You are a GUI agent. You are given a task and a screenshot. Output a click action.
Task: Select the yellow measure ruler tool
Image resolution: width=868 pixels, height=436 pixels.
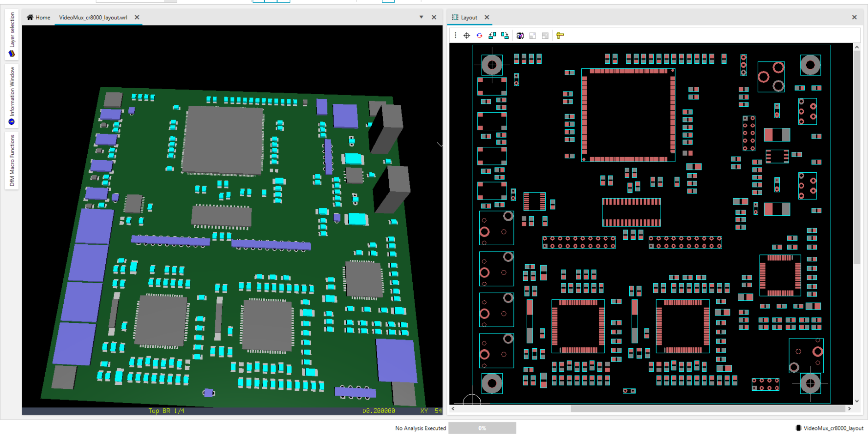560,36
